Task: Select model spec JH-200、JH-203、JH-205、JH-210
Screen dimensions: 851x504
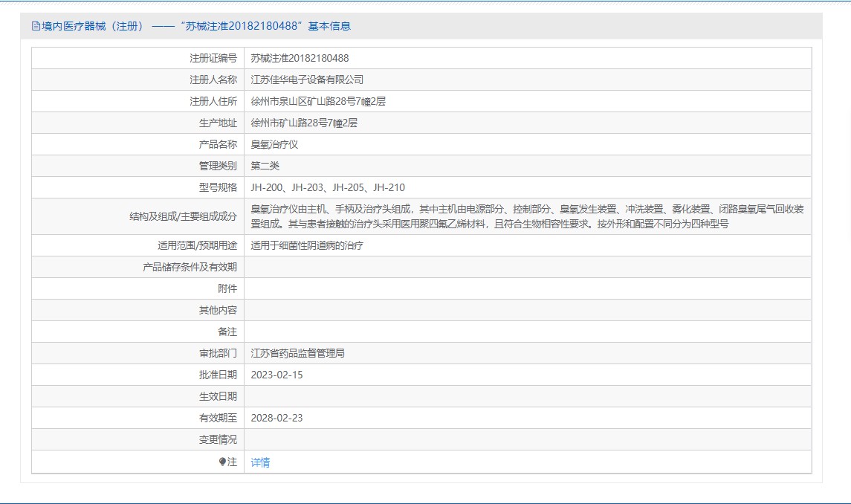Action: click(x=328, y=188)
